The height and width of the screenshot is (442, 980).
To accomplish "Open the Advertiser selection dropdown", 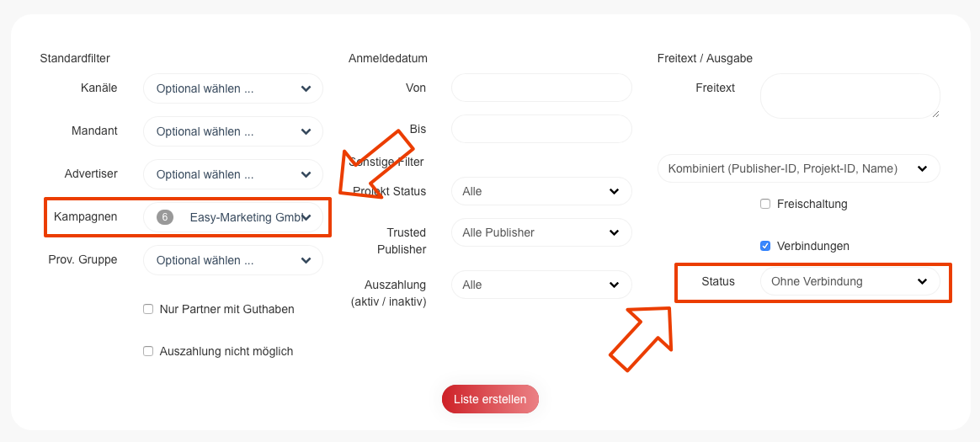I will [233, 174].
